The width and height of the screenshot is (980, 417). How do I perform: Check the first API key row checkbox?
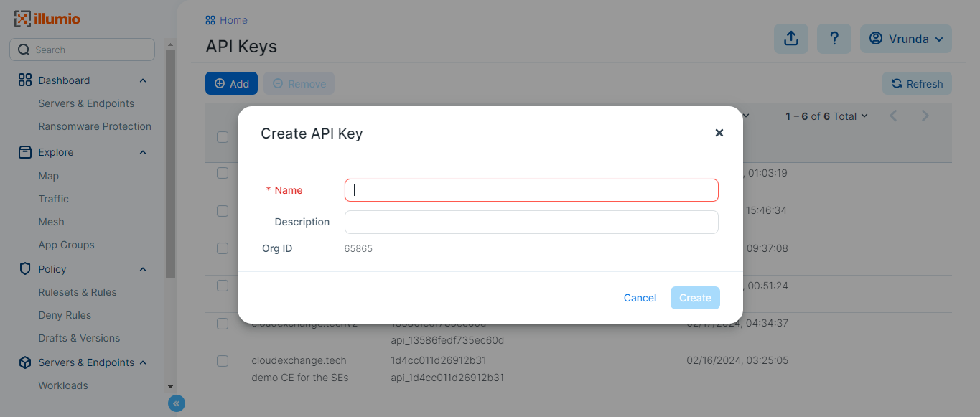tap(223, 173)
